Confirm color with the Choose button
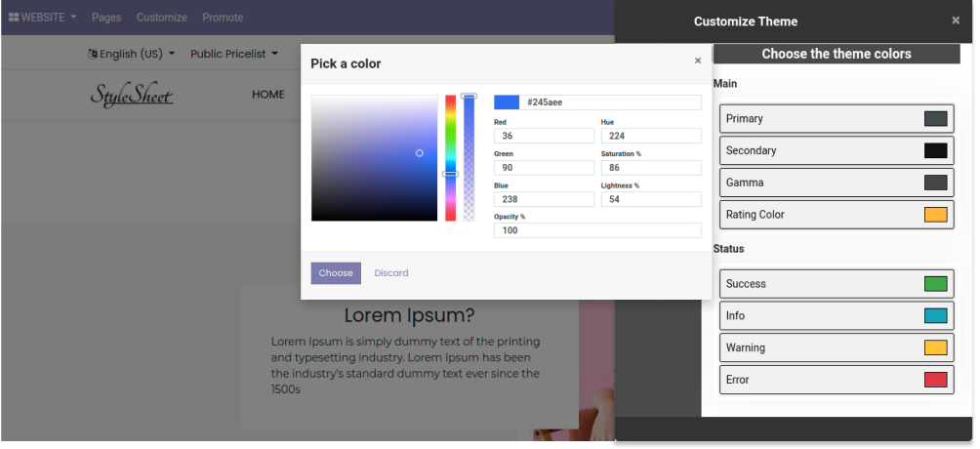 (x=336, y=273)
